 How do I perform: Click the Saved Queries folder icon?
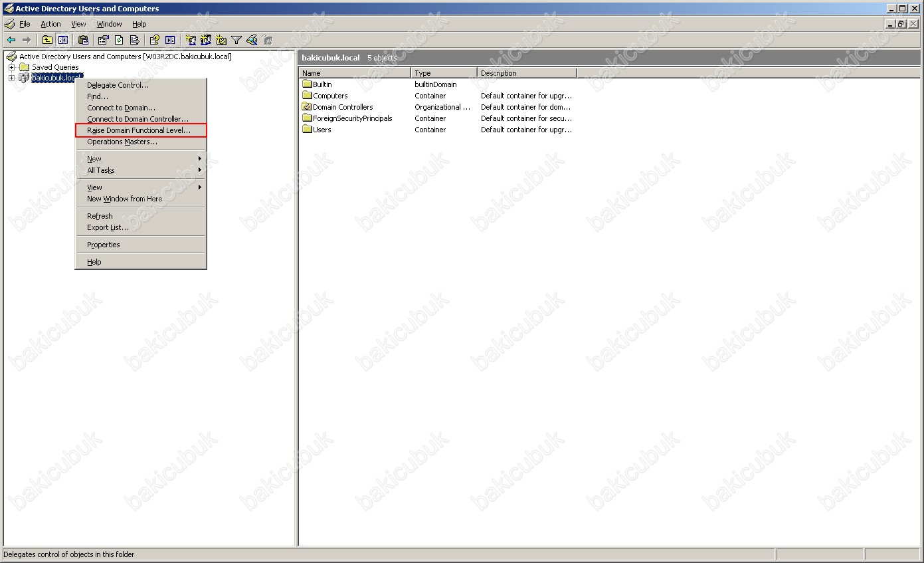(x=24, y=67)
